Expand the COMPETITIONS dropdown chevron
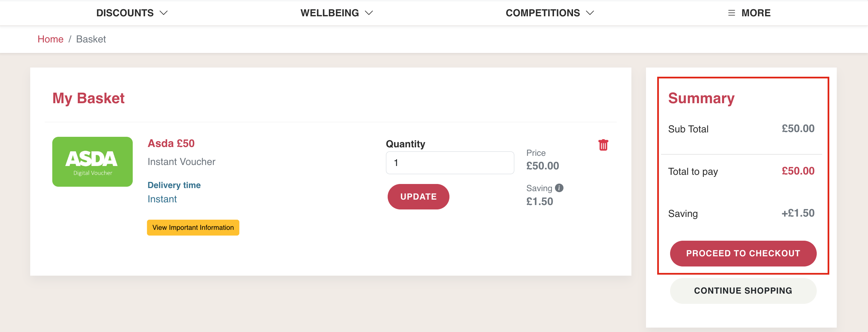Viewport: 868px width, 332px height. [x=590, y=13]
